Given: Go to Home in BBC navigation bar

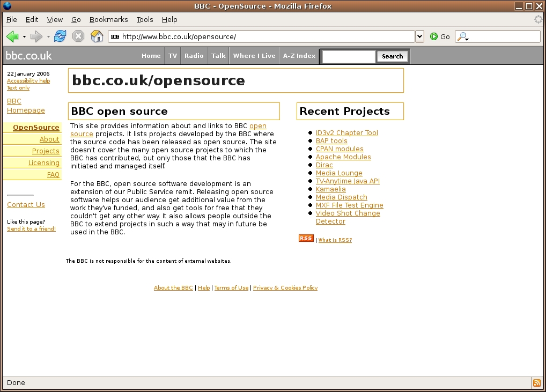Looking at the screenshot, I should (151, 56).
